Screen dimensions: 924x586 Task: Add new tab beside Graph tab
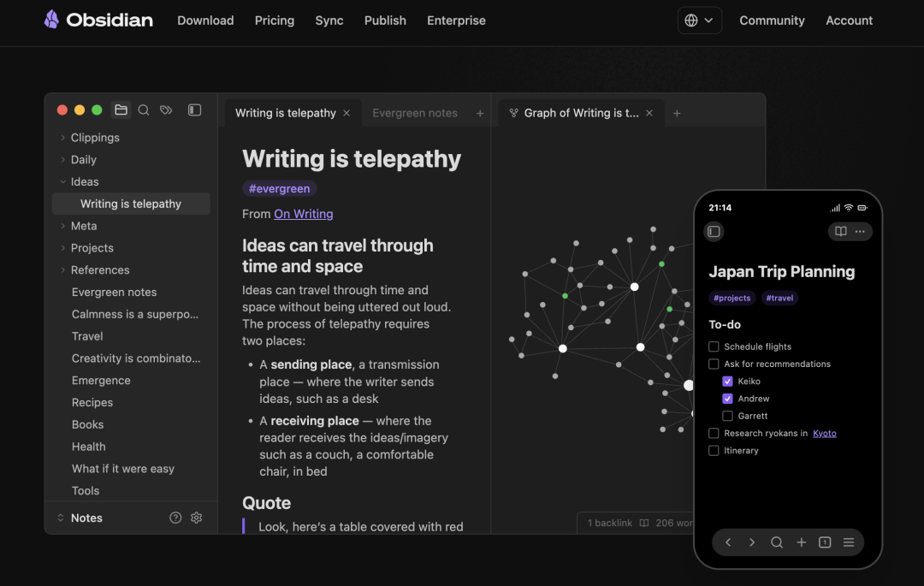(677, 113)
